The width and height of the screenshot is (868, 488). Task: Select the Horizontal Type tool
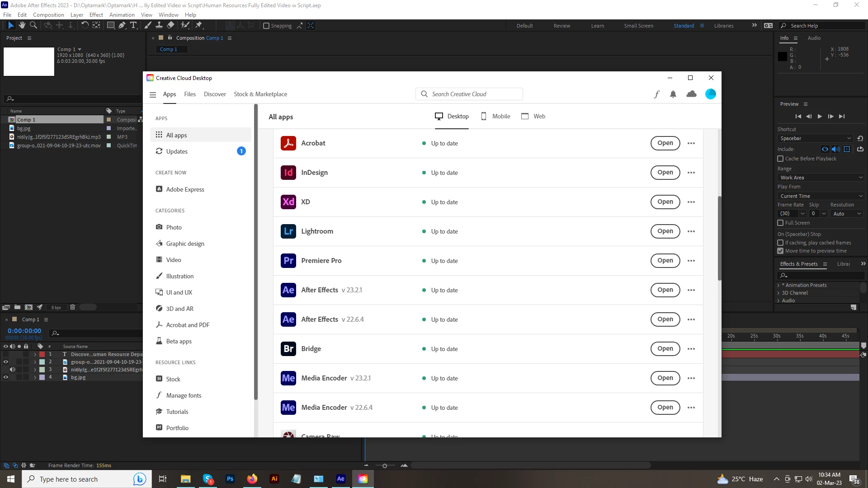(x=133, y=25)
